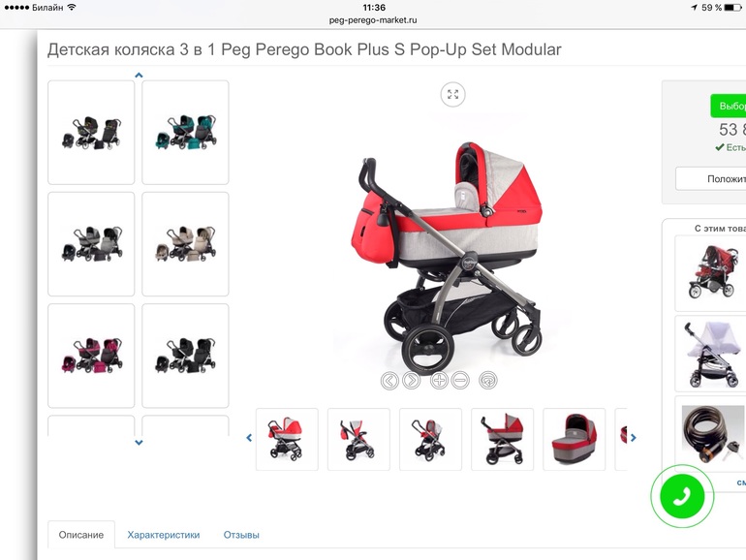
Task: Choose the teal stroller color variant
Action: [186, 133]
